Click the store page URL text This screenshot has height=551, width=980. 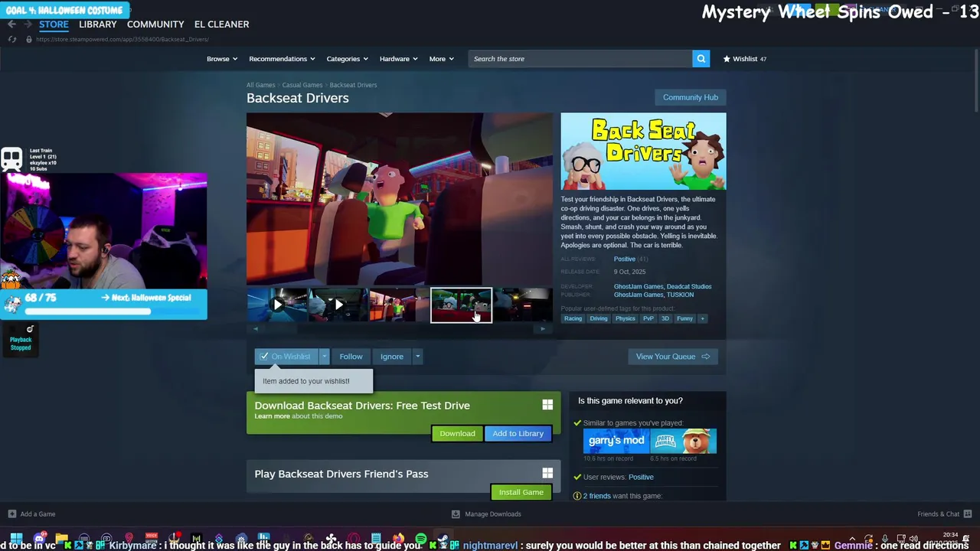click(122, 39)
